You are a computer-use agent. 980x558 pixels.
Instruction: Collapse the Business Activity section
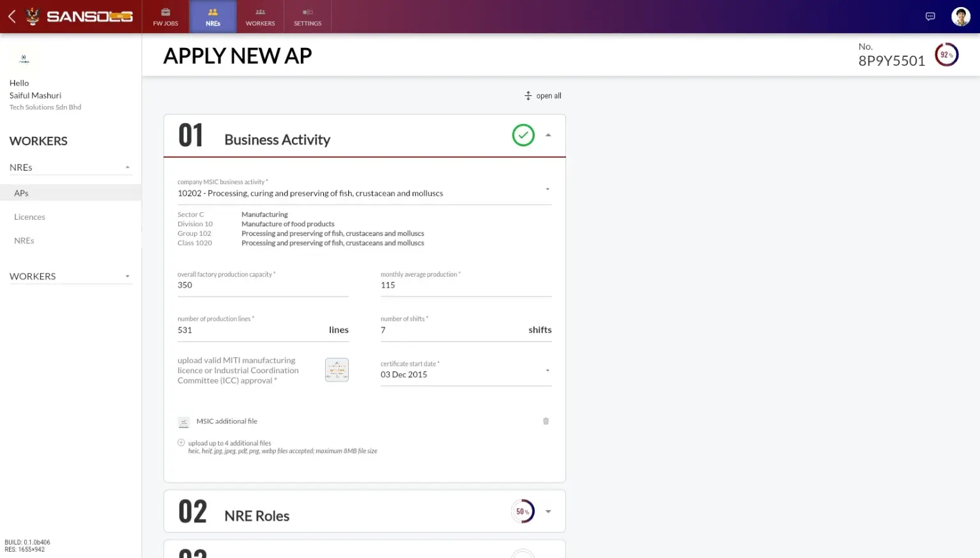tap(548, 136)
